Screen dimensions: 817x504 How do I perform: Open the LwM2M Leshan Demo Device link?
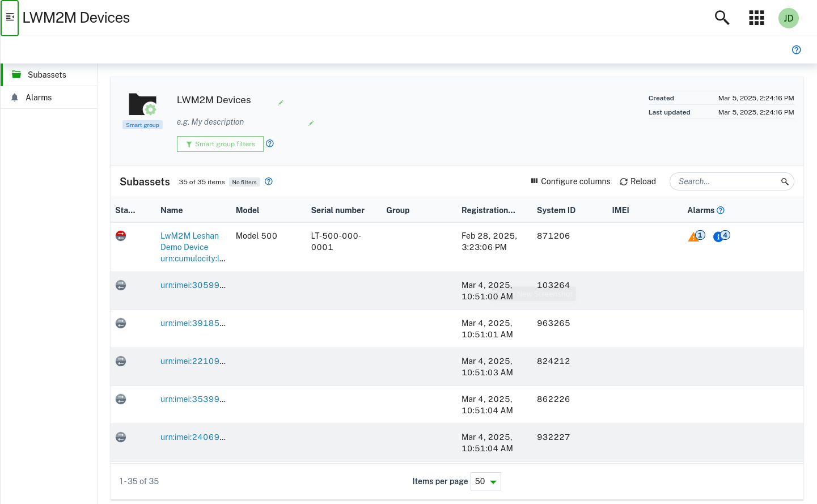[x=189, y=242]
